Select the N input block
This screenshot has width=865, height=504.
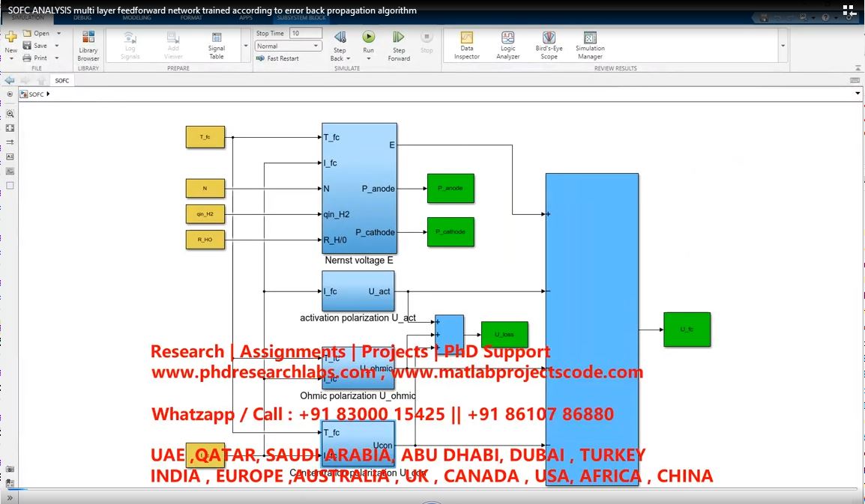click(205, 188)
